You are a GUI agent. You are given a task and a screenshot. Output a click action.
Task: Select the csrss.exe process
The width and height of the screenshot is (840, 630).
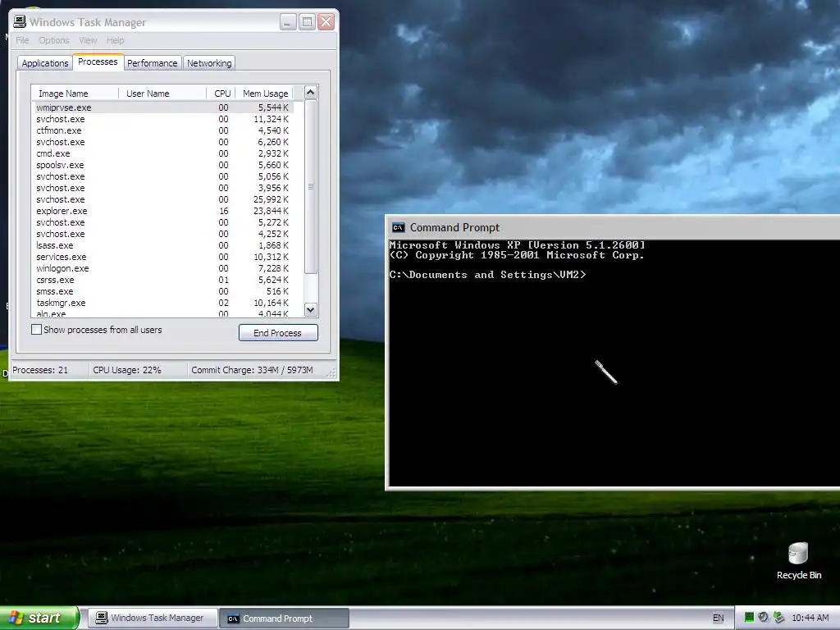pos(163,281)
